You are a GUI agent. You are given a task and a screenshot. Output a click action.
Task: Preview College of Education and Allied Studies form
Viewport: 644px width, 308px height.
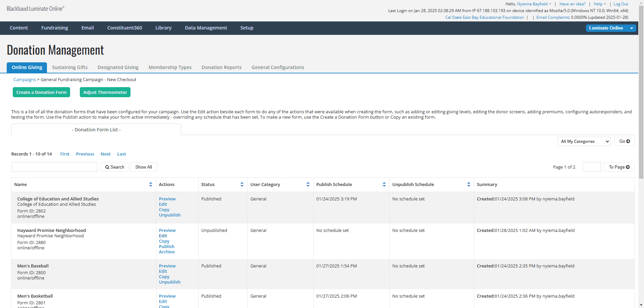tap(167, 199)
